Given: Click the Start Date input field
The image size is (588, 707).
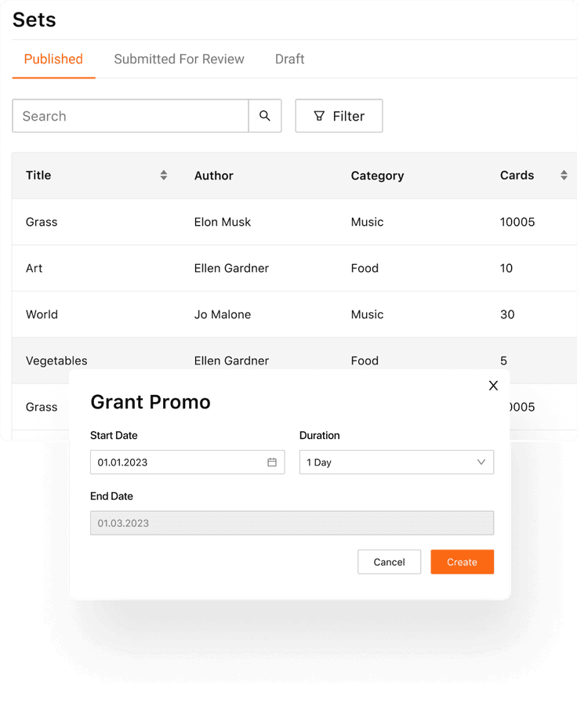Looking at the screenshot, I should pos(179,462).
